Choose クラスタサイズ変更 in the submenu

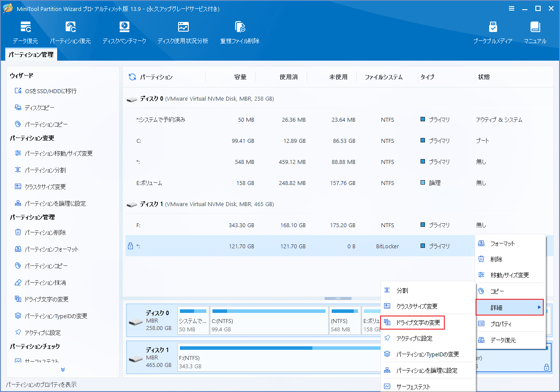click(x=428, y=306)
